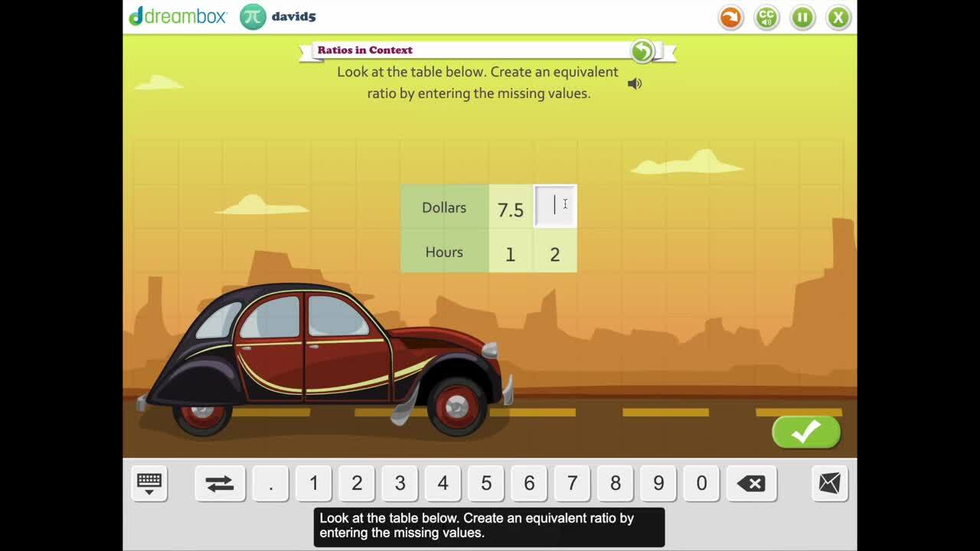Image resolution: width=980 pixels, height=551 pixels.
Task: Click the empty Dollars input field
Action: tap(555, 207)
